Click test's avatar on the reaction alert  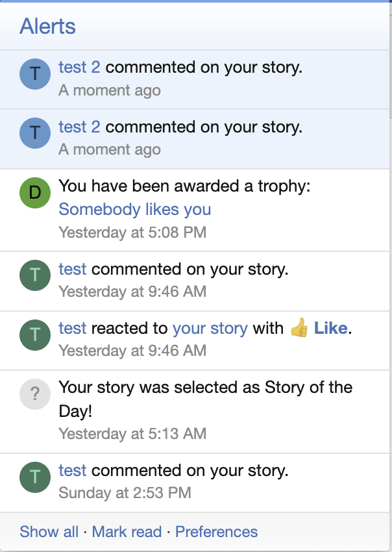click(x=34, y=334)
